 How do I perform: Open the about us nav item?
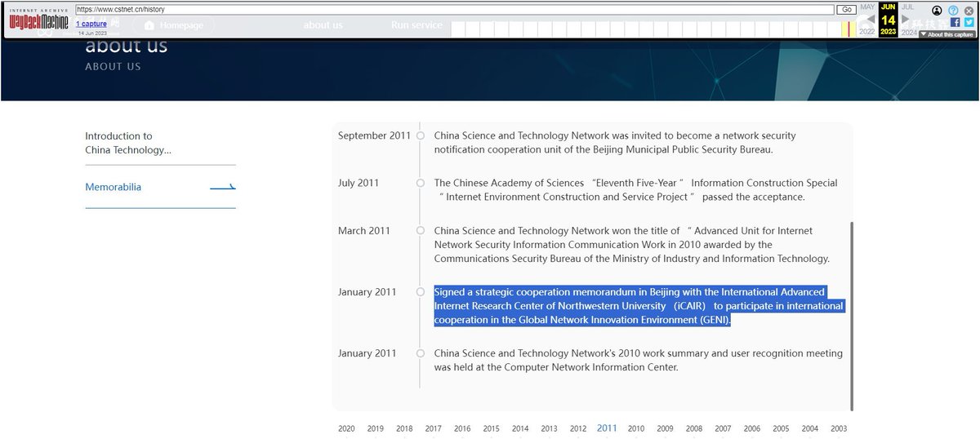tap(323, 25)
